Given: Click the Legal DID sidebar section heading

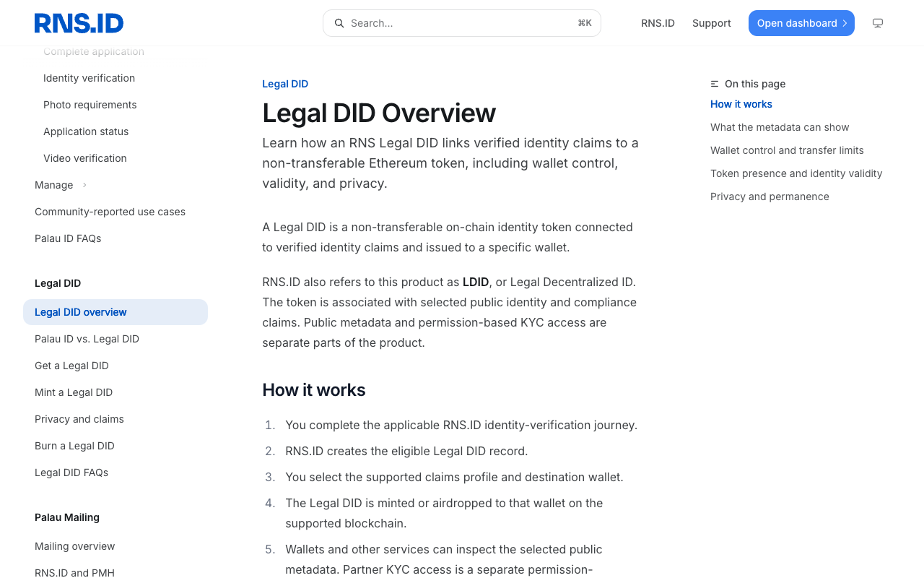Looking at the screenshot, I should pyautogui.click(x=58, y=283).
